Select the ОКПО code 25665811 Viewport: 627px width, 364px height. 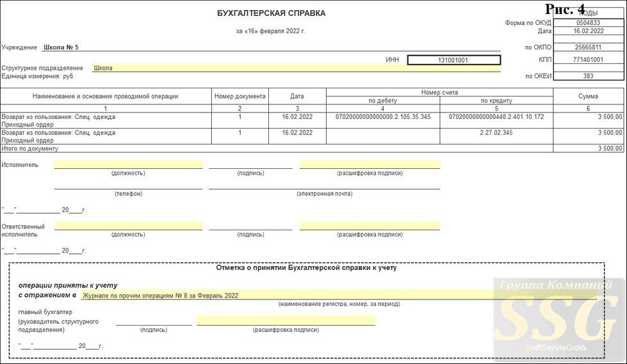(588, 47)
